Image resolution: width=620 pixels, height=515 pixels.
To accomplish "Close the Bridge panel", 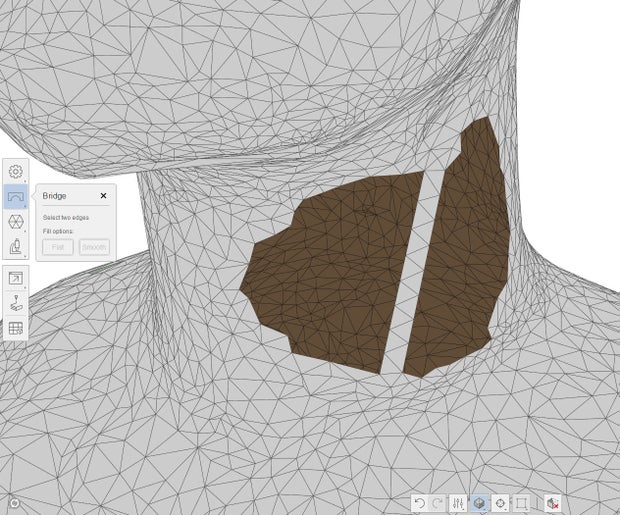I will tap(104, 195).
